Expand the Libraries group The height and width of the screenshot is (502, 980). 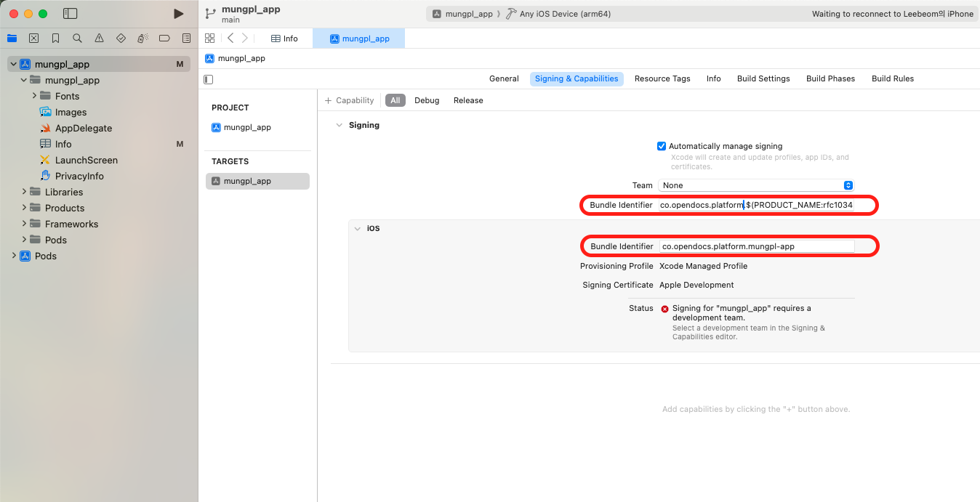coord(23,192)
